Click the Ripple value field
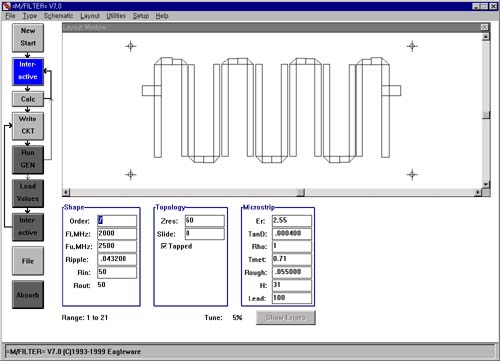The image size is (500, 361). click(117, 259)
